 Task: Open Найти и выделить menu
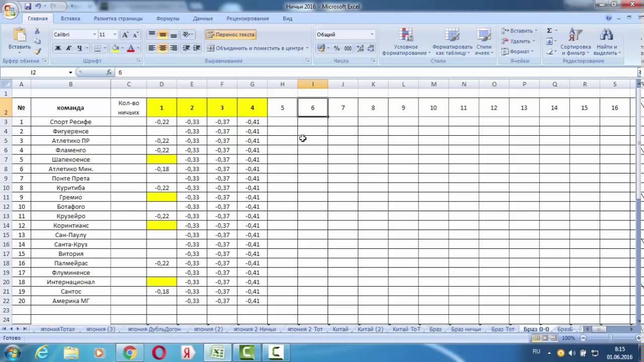(607, 41)
